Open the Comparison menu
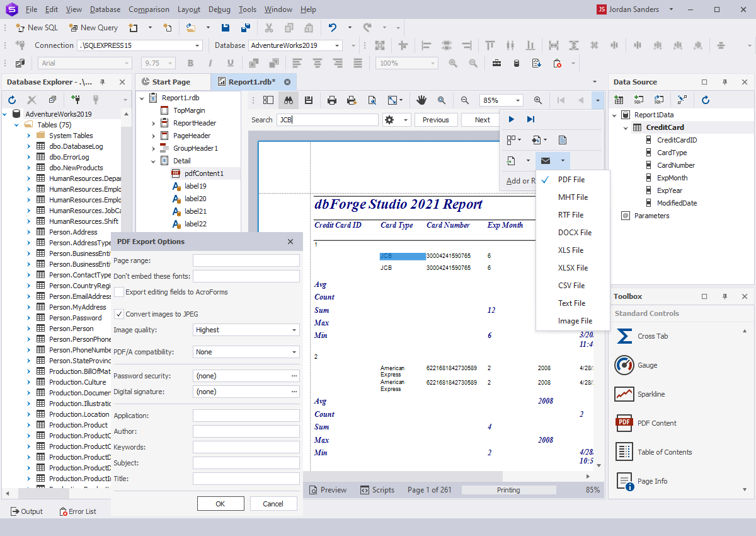The image size is (756, 536). [x=149, y=9]
